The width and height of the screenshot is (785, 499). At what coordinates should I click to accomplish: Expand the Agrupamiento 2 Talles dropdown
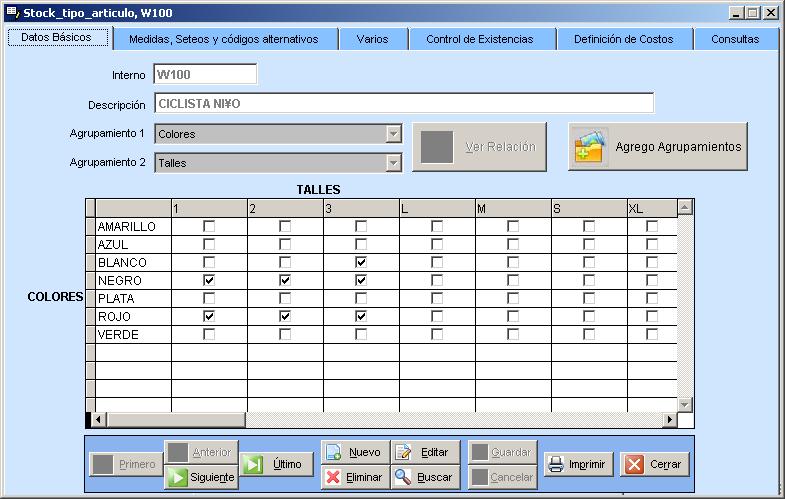[x=393, y=162]
